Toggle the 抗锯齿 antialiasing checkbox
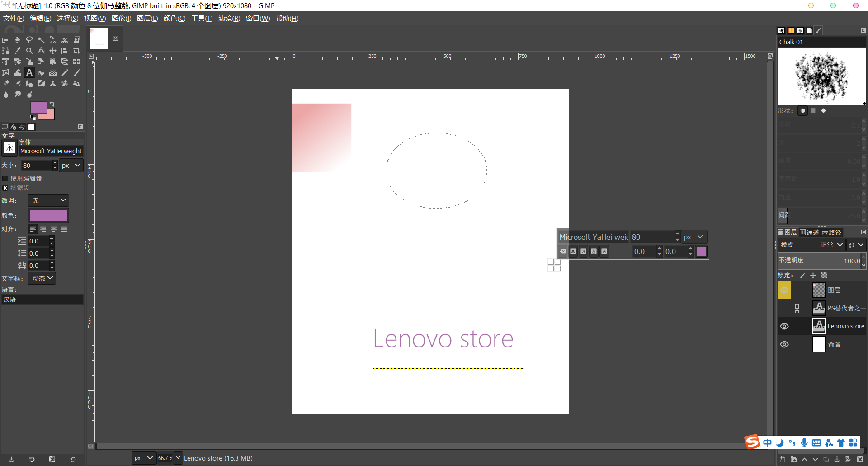Image resolution: width=868 pixels, height=466 pixels. 5,188
